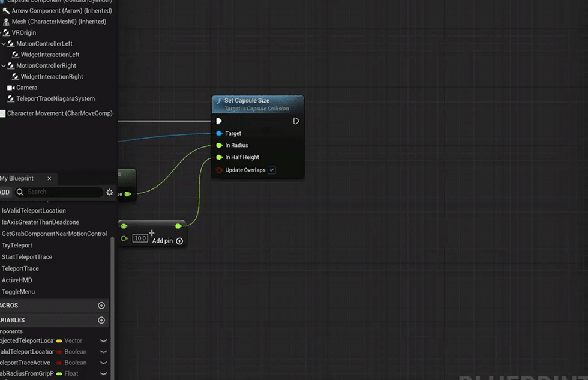Viewport: 588px width, 380px height.
Task: Click the red Update Overlaps pin
Action: tap(220, 170)
